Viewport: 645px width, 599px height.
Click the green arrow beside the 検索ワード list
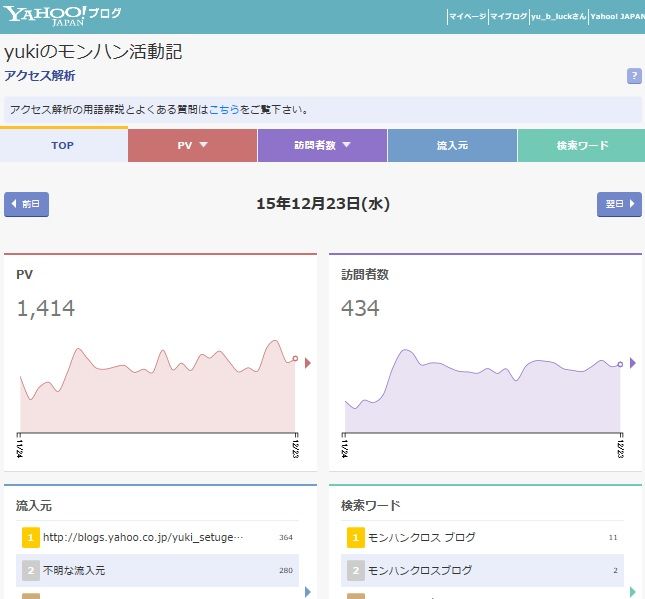click(x=633, y=592)
